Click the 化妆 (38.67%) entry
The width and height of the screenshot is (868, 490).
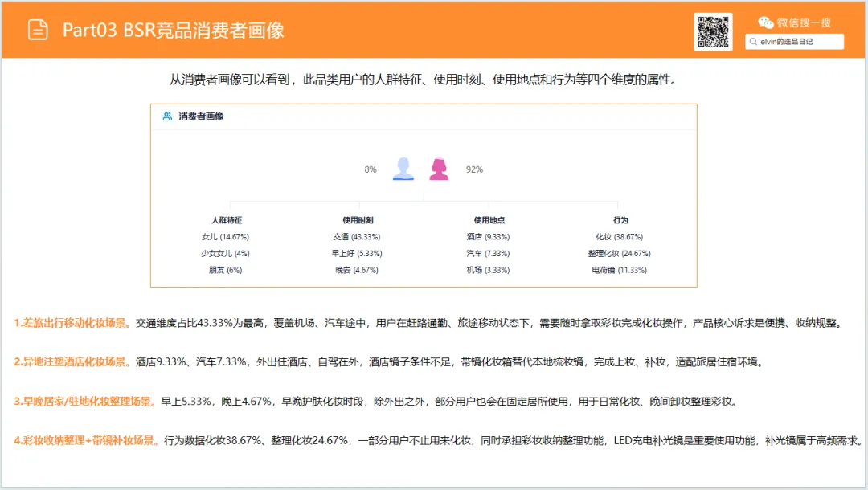coord(620,237)
